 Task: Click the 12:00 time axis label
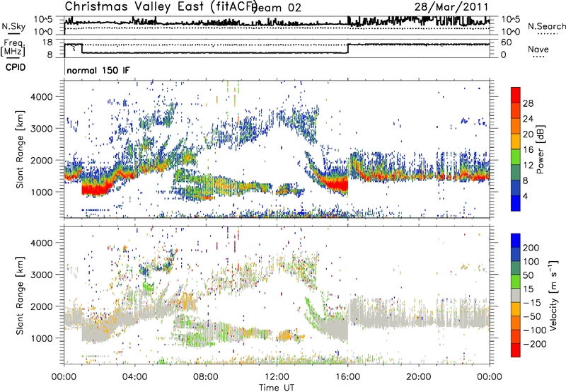277,377
